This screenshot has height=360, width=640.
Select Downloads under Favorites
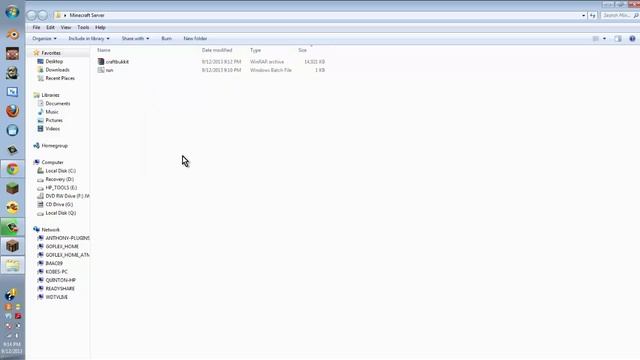[x=57, y=70]
